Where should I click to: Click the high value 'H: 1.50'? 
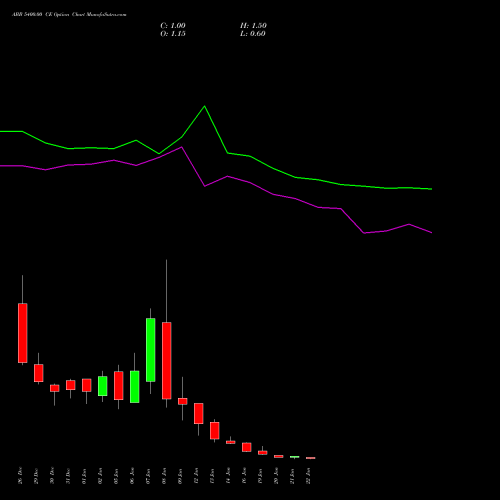[x=253, y=26]
